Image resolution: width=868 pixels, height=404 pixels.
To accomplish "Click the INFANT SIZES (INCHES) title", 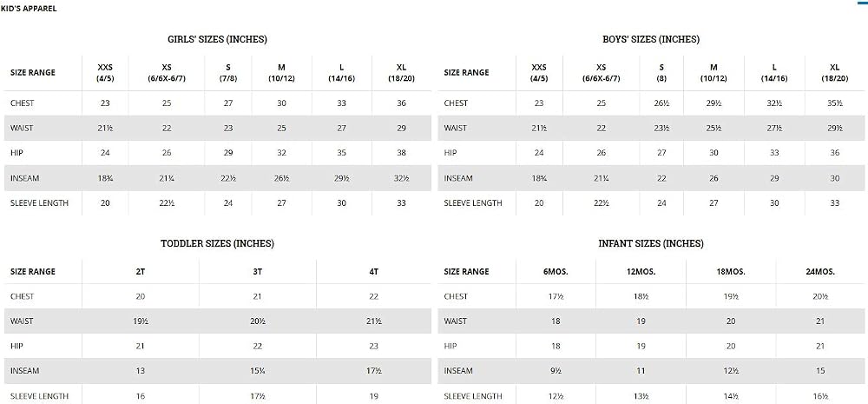I will (x=651, y=243).
